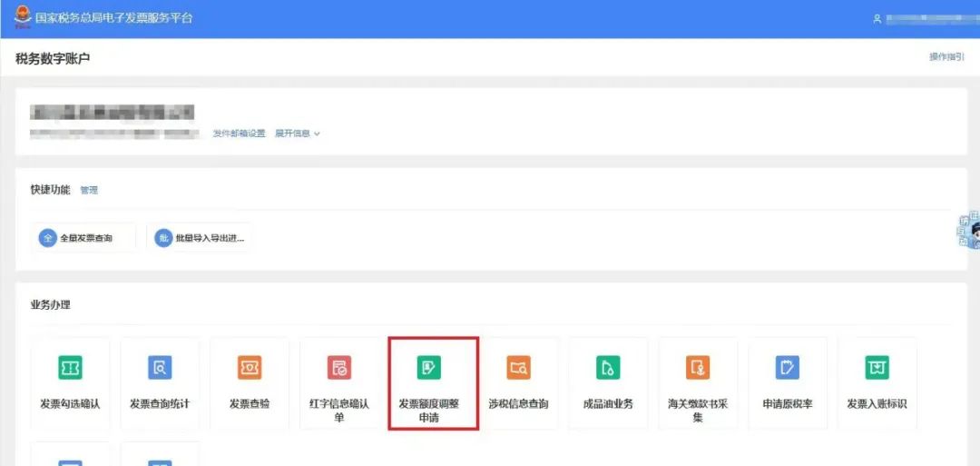Image resolution: width=980 pixels, height=466 pixels.
Task: Click the 业务办理 section heading
Action: click(x=50, y=305)
